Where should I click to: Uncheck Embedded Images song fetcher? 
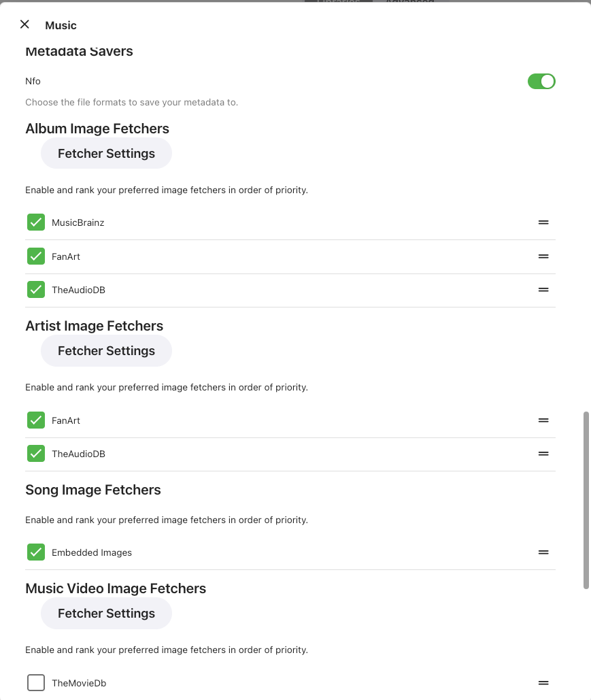36,552
